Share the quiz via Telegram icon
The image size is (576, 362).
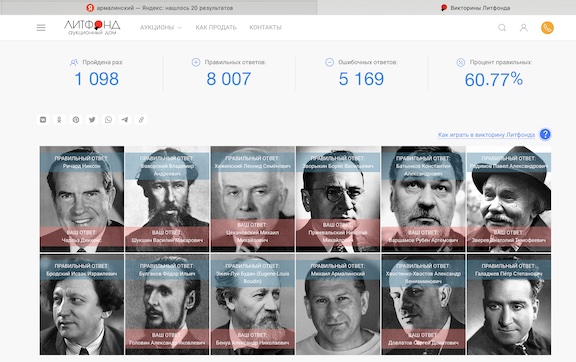coord(125,120)
